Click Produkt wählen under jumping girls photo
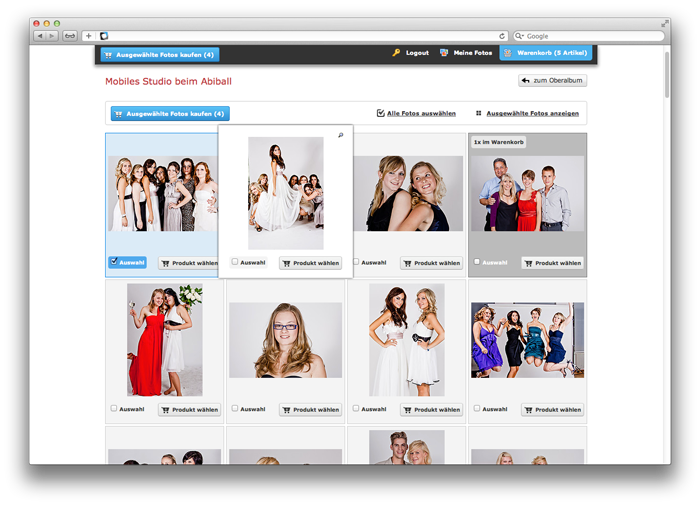This screenshot has width=700, height=505. coord(553,409)
